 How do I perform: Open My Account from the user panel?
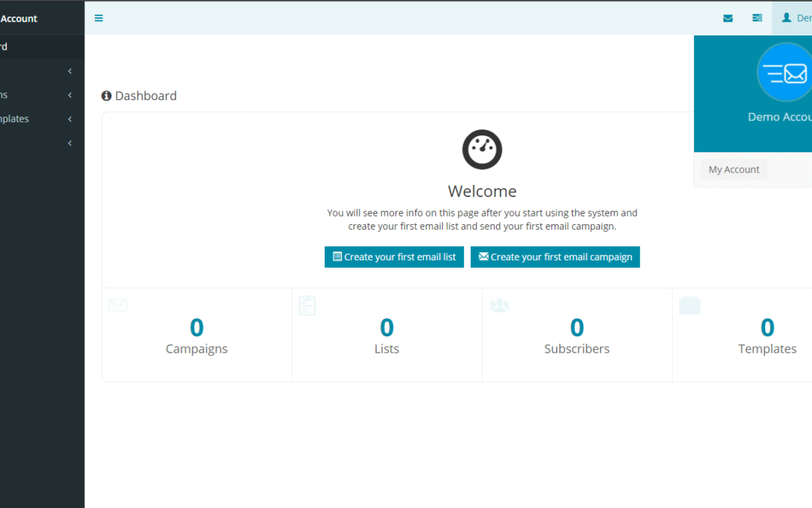pos(734,169)
